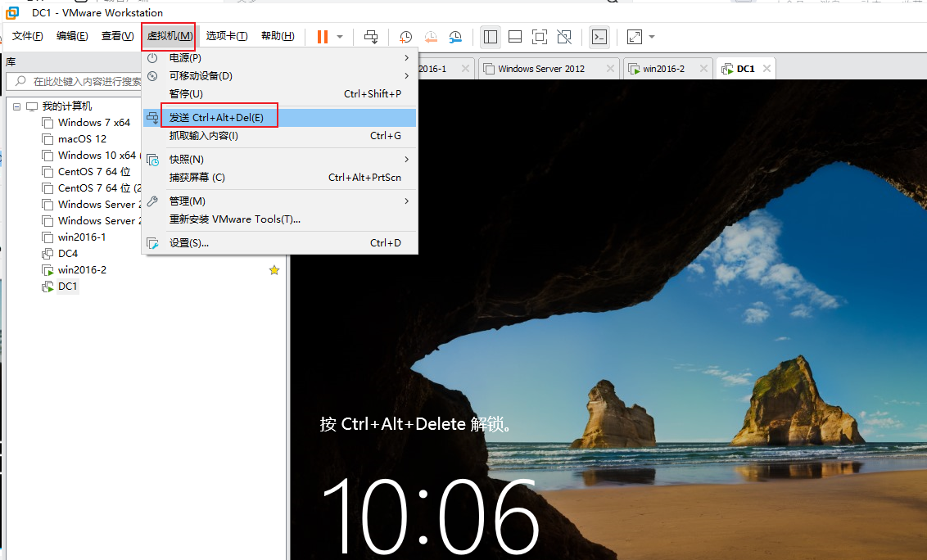Select 捕获屏幕 (C) menu entry
This screenshot has width=927, height=560.
279,178
